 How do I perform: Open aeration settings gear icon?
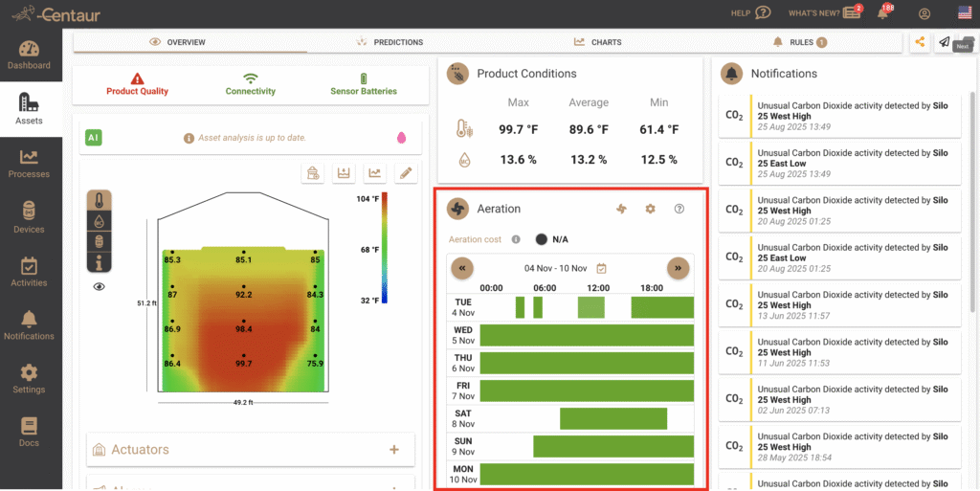tap(650, 209)
